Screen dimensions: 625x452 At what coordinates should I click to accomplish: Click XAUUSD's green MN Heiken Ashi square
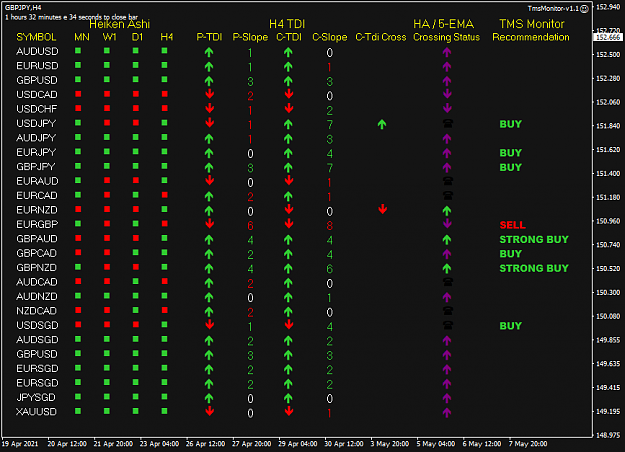click(78, 411)
